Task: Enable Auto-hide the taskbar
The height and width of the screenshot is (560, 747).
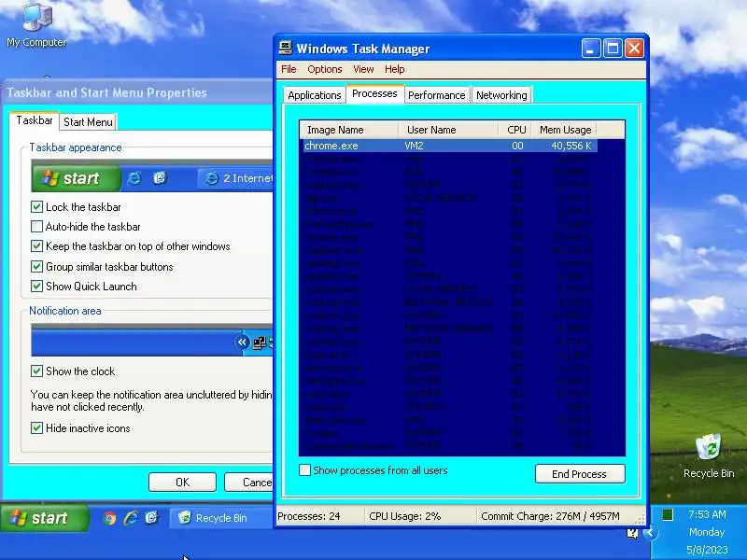Action: [36, 226]
